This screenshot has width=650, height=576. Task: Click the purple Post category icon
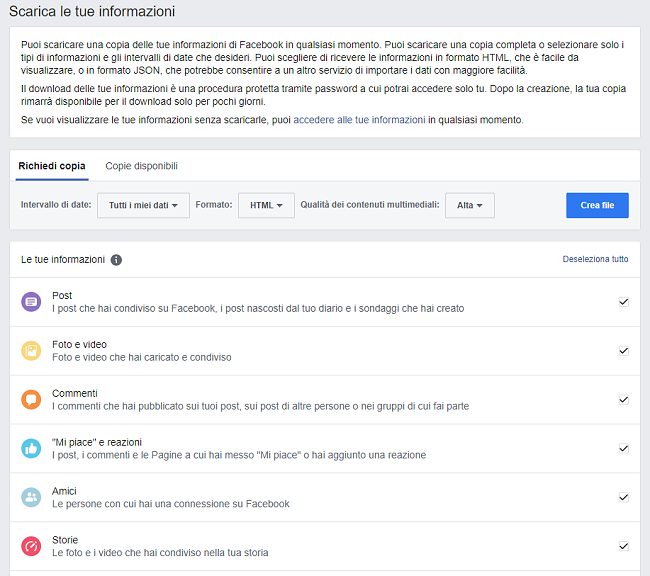pos(31,302)
